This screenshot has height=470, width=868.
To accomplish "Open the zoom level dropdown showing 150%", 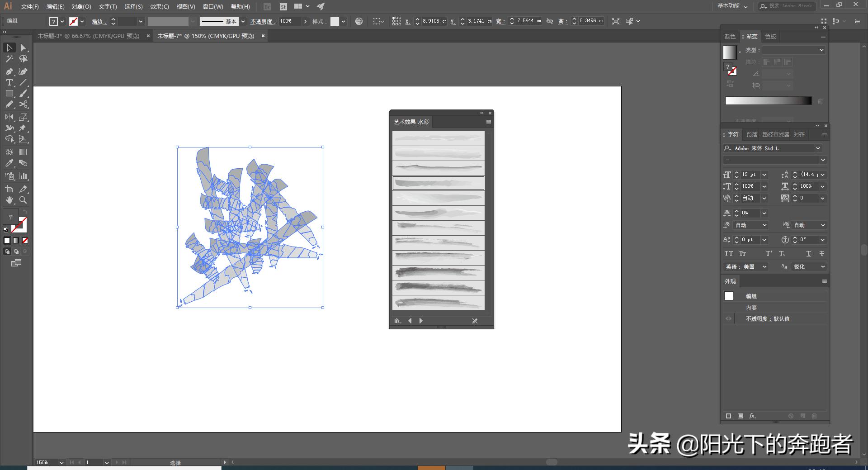I will coord(62,462).
